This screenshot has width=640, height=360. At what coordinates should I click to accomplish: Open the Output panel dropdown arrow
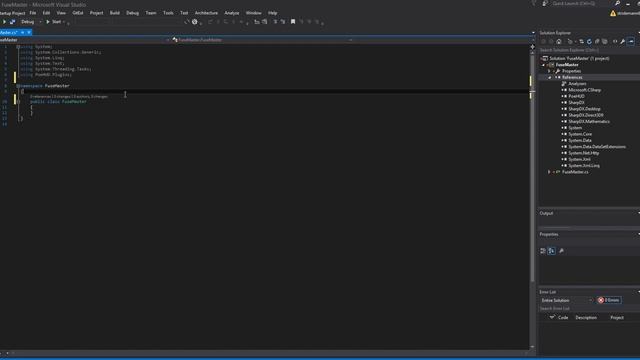[x=638, y=213]
